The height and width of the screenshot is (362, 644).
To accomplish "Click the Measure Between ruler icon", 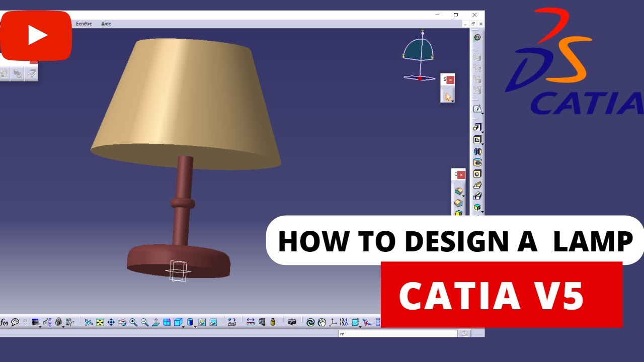I will tap(251, 322).
